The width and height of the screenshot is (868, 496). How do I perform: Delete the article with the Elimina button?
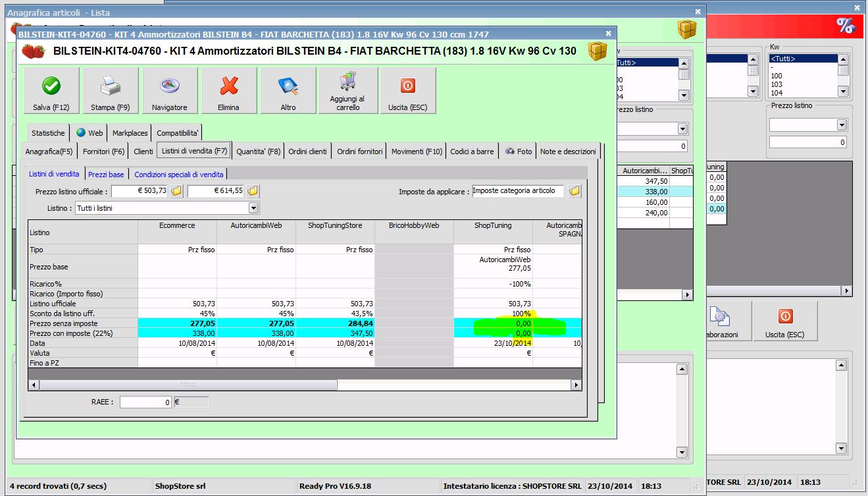[x=229, y=91]
